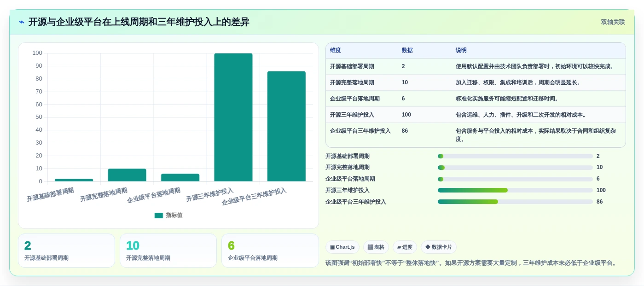This screenshot has width=644, height=286.
Task: Click the y-axis label 100
Action: pyautogui.click(x=37, y=53)
